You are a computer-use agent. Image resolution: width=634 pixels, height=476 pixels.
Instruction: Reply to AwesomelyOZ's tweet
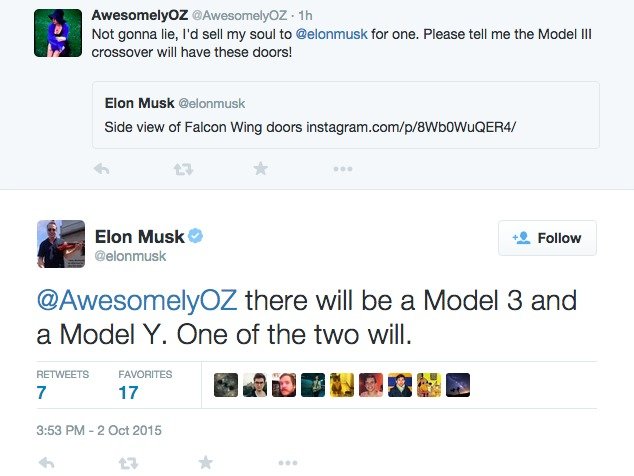click(x=100, y=169)
